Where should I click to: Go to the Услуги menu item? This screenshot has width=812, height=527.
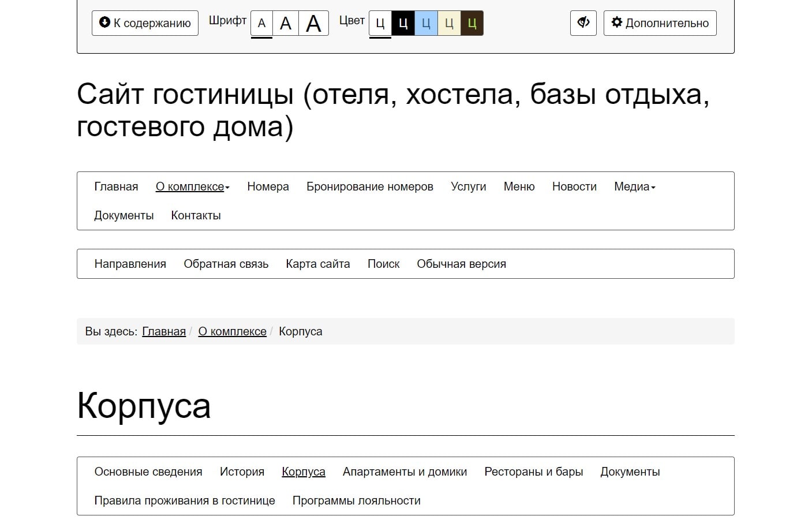(468, 186)
